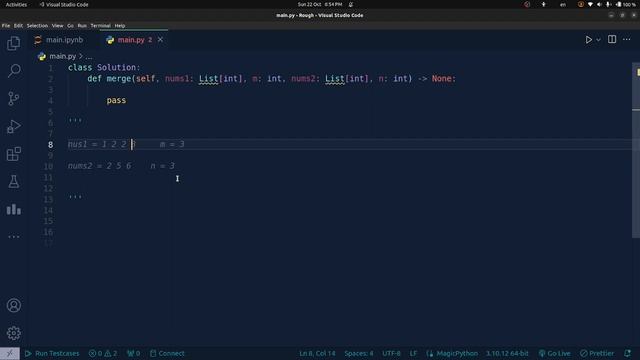The width and height of the screenshot is (640, 360).
Task: Show errors and warnings problems panel
Action: pos(103,353)
